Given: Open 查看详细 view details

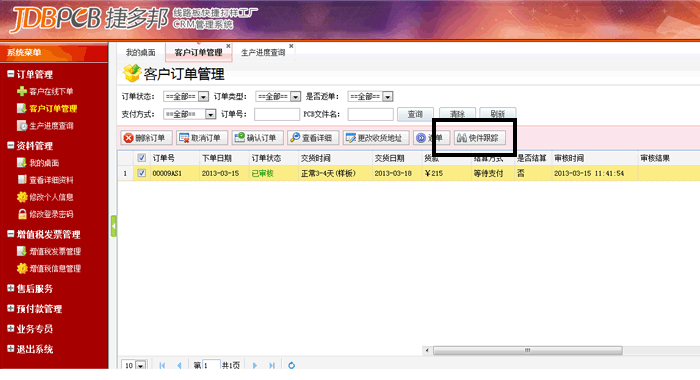Looking at the screenshot, I should click(313, 138).
